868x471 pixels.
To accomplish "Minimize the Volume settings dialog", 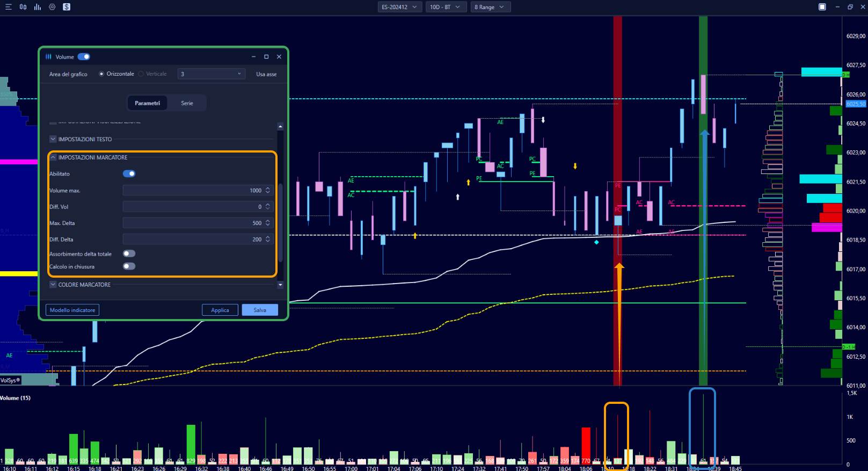I will [x=253, y=56].
